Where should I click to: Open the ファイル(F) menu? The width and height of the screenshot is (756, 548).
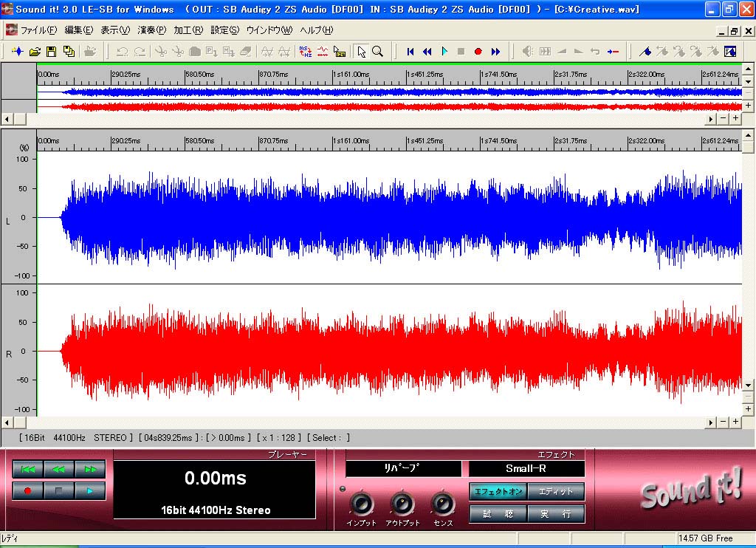click(x=38, y=30)
